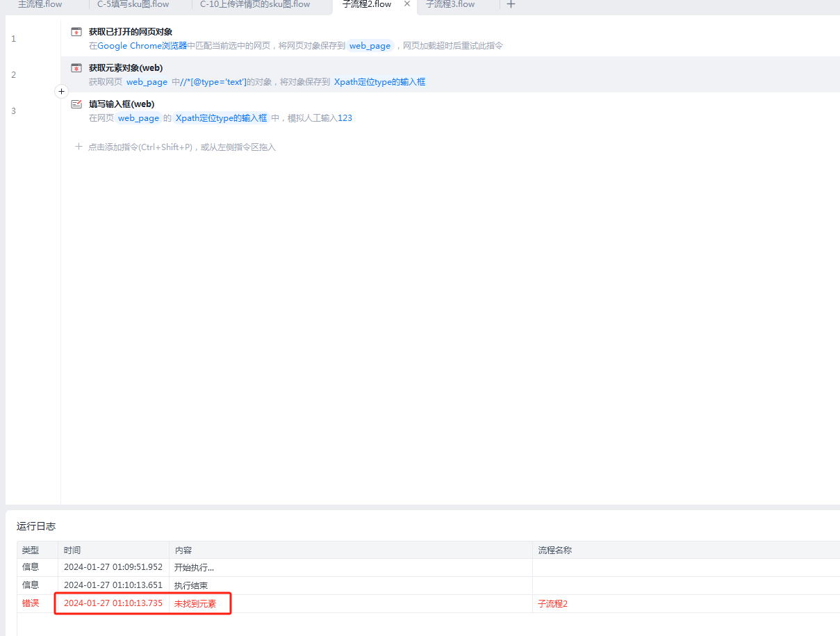840x636 pixels.
Task: Click the icon of 获取元素对象(web) step
Action: point(76,68)
